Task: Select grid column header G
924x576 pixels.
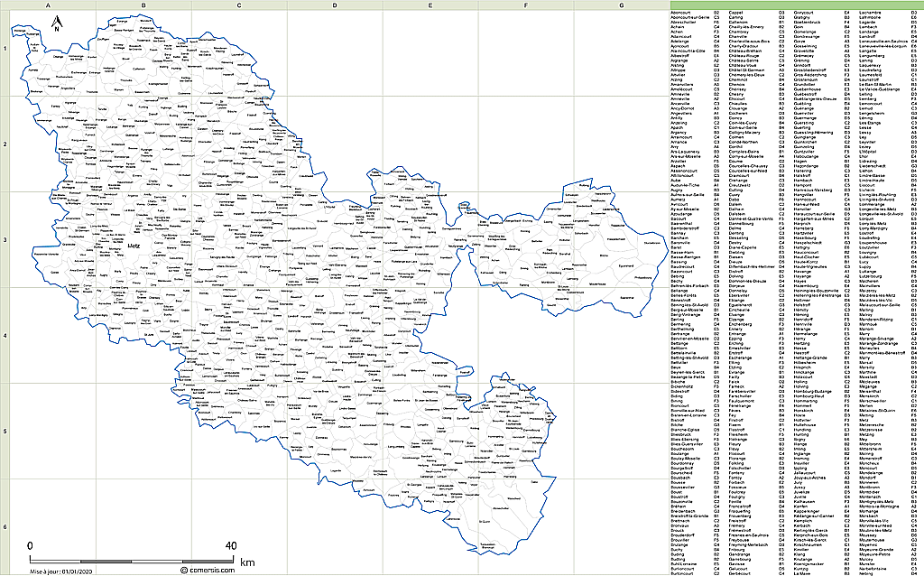Action: (x=622, y=5)
